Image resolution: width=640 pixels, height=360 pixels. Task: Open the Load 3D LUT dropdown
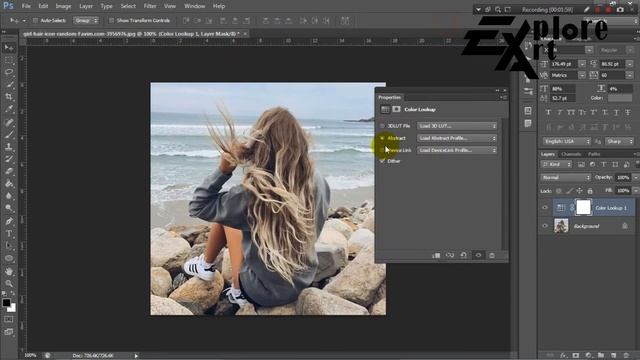pos(457,126)
